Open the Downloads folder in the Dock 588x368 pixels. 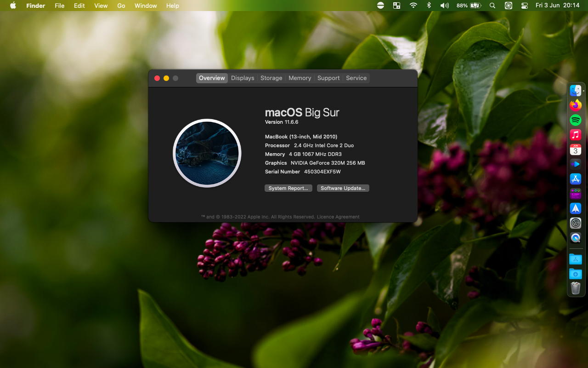[576, 274]
